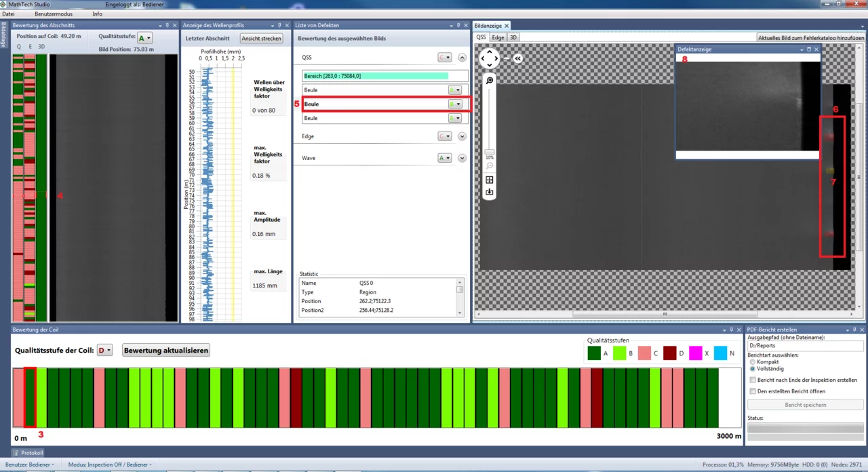Click the Ausgabepfad input field
868x472 pixels.
pyautogui.click(x=806, y=346)
